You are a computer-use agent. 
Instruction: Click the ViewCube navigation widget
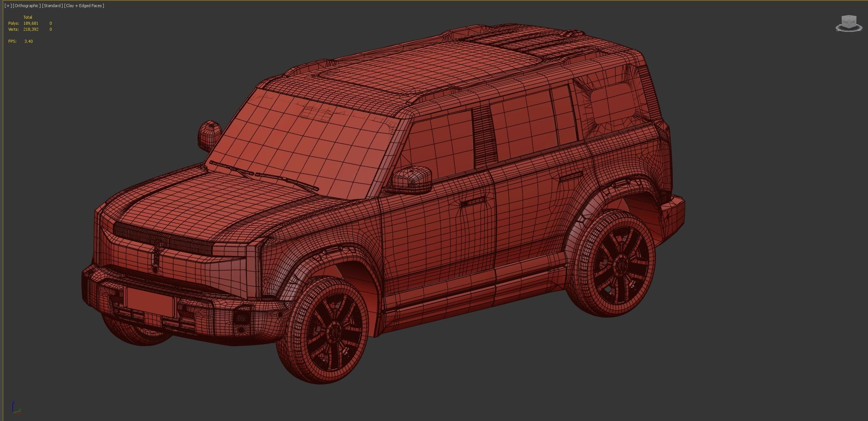coord(849,23)
